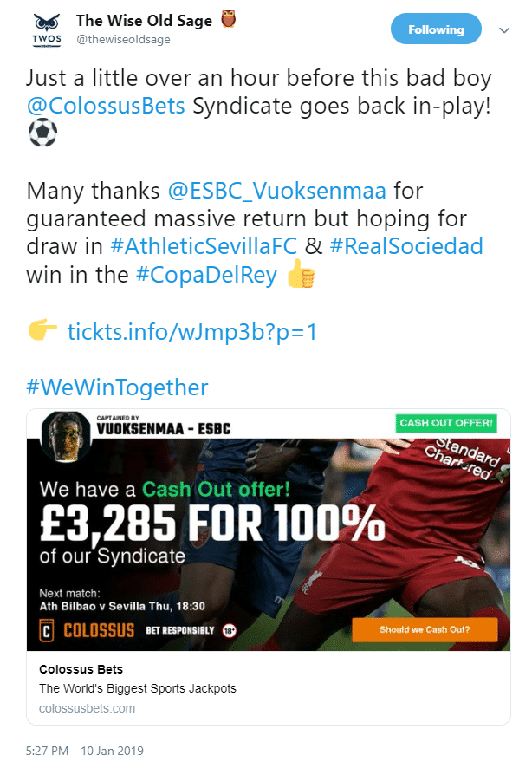This screenshot has width=532, height=768.
Task: Expand the tweet options chevron
Action: click(504, 30)
